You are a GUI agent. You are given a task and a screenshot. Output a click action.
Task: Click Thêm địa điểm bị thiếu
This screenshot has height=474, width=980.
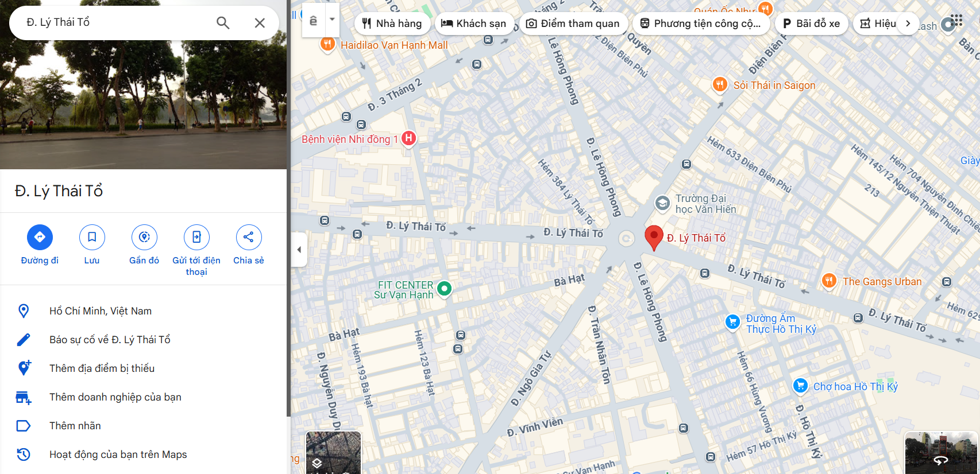click(x=143, y=368)
